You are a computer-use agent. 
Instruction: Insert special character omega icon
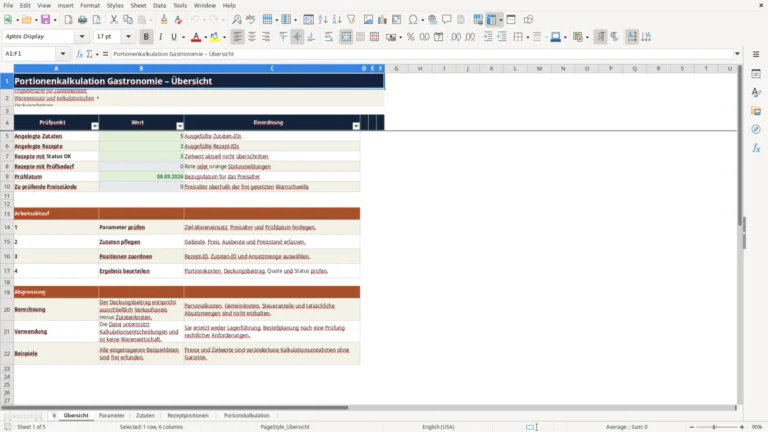coord(413,20)
